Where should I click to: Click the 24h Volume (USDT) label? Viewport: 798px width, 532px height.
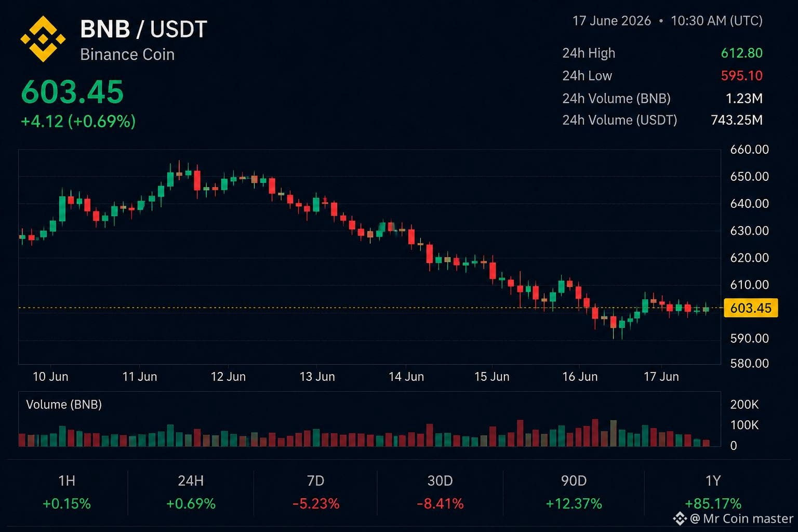620,120
